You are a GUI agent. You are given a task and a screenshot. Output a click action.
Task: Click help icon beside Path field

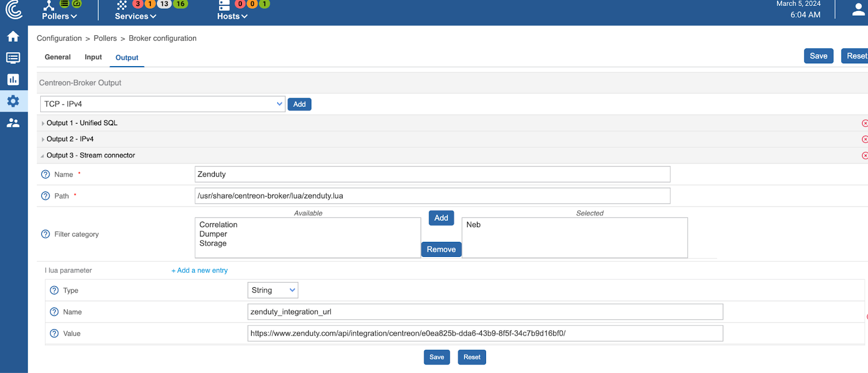click(46, 196)
